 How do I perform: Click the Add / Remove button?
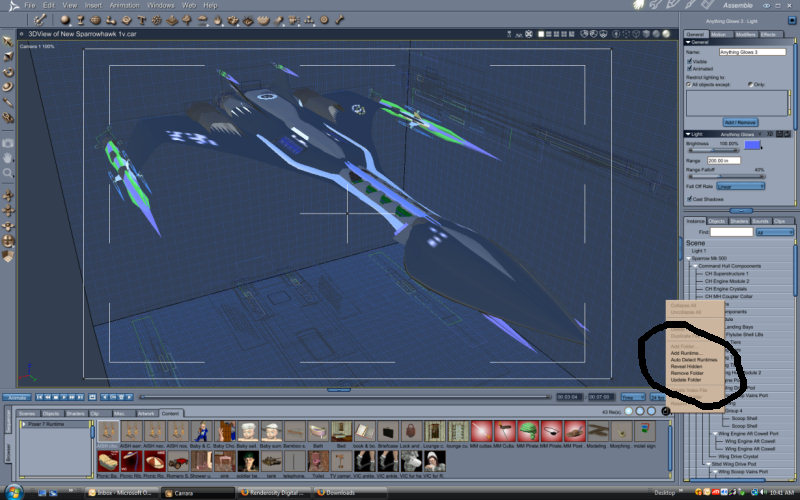tap(739, 122)
